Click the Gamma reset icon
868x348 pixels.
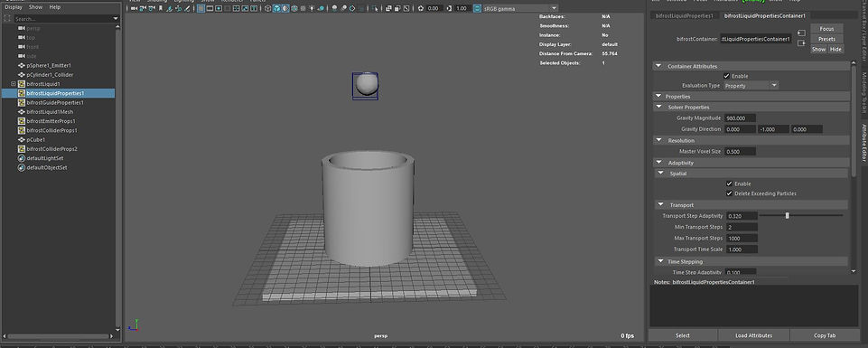(449, 8)
